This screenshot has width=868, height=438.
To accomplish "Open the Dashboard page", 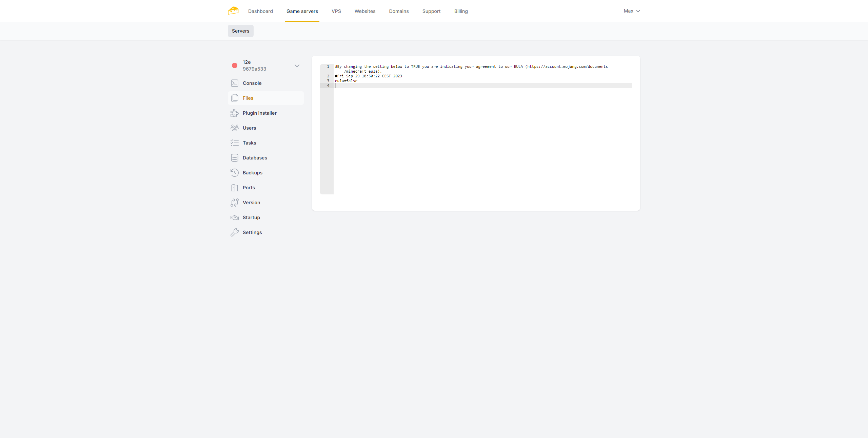I will coord(260,11).
